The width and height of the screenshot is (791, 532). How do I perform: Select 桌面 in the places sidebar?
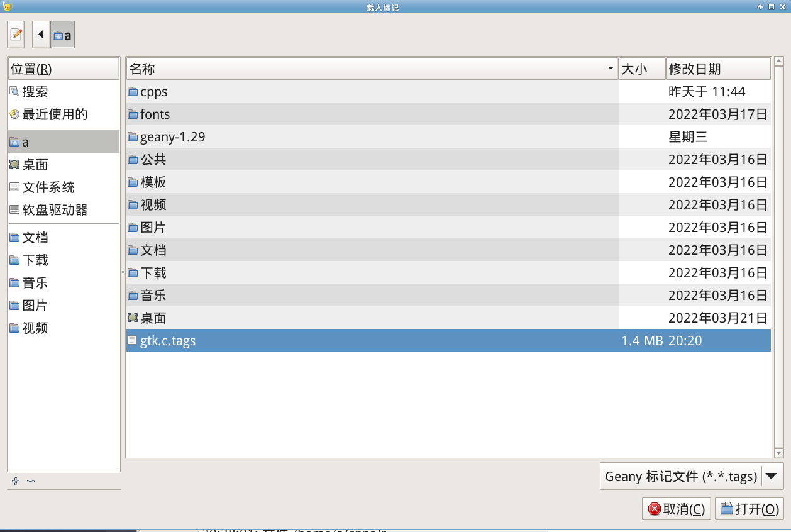point(35,165)
